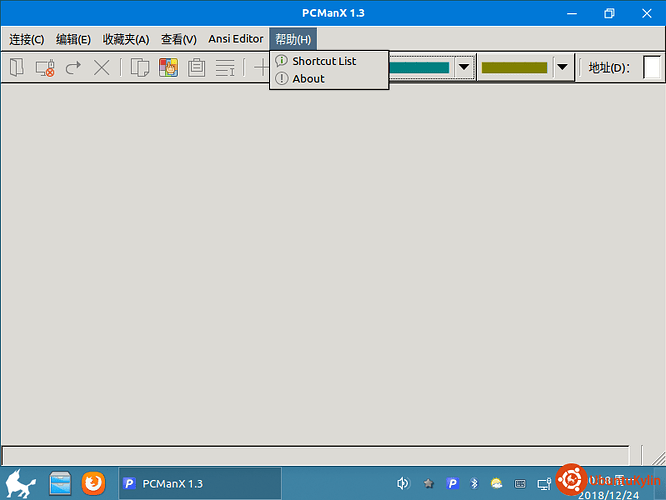Open the Ansi Editor menu
Viewport: 666px width, 500px height.
236,39
